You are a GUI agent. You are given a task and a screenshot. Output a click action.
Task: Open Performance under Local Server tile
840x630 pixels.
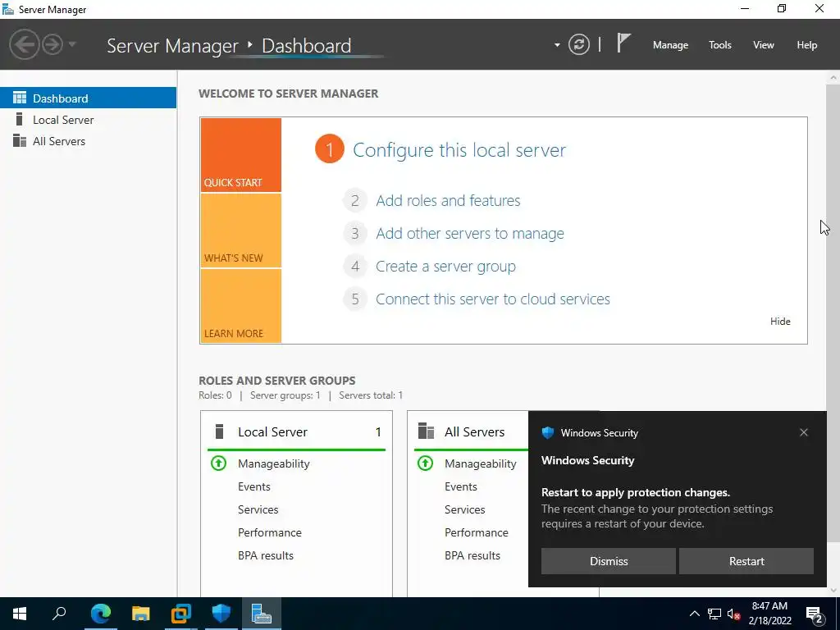pos(269,533)
